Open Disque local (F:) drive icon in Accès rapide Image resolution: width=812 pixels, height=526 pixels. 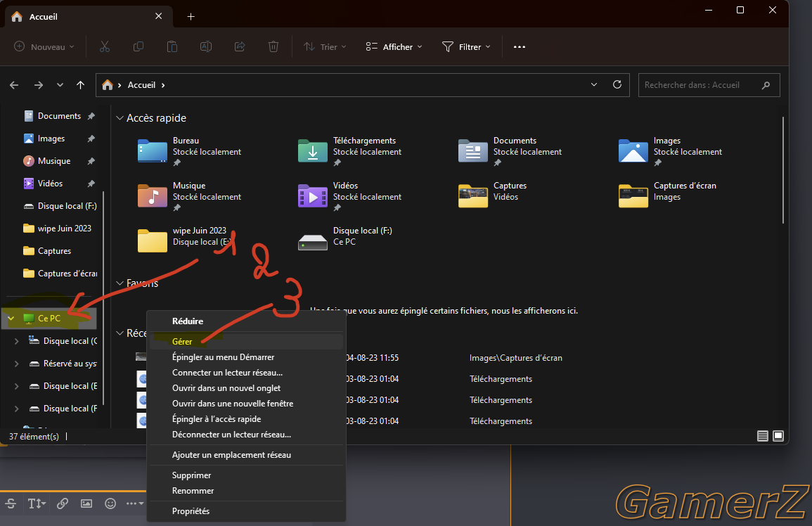[313, 242]
